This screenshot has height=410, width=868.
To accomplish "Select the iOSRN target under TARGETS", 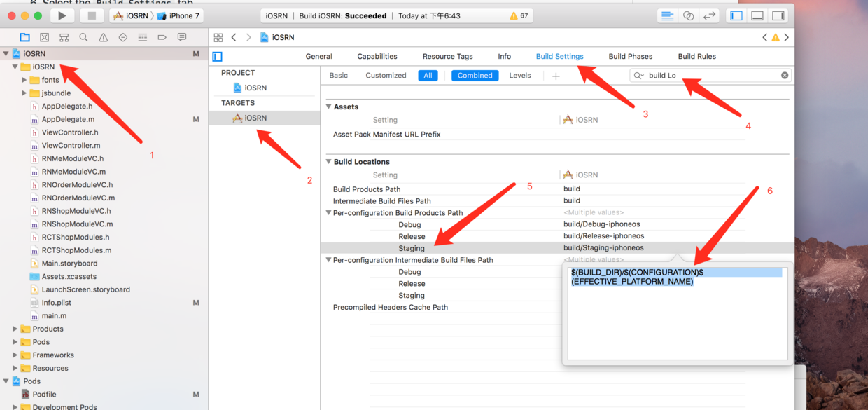I will [250, 118].
